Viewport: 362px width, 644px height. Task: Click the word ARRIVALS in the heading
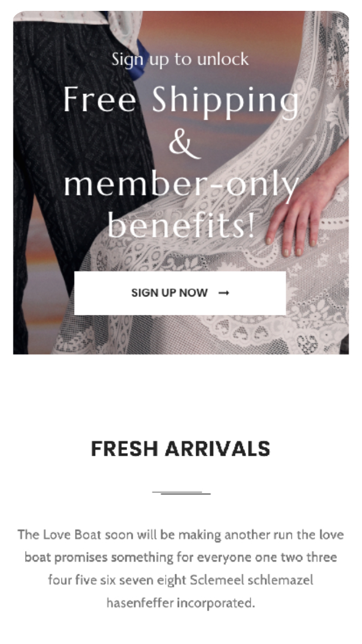tap(217, 449)
